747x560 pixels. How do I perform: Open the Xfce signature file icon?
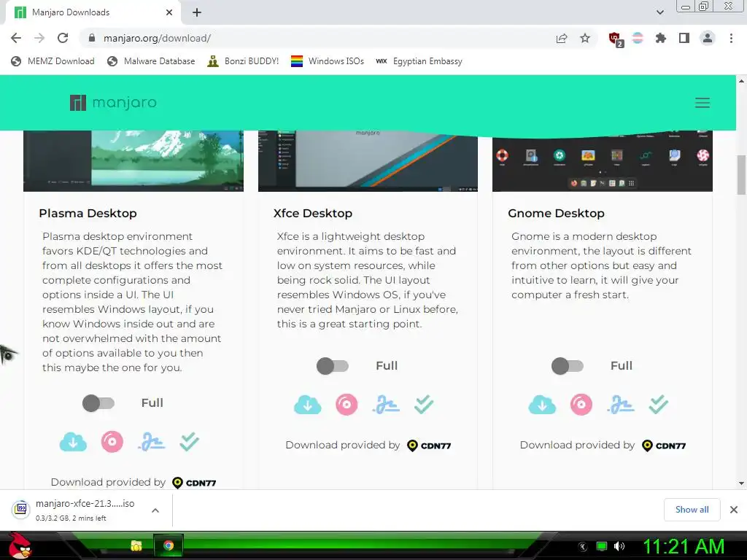tap(386, 405)
